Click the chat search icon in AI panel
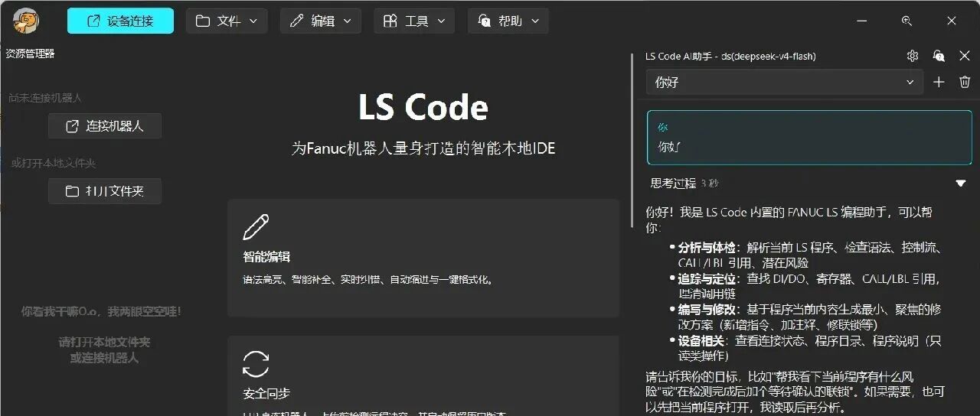 pos(939,56)
